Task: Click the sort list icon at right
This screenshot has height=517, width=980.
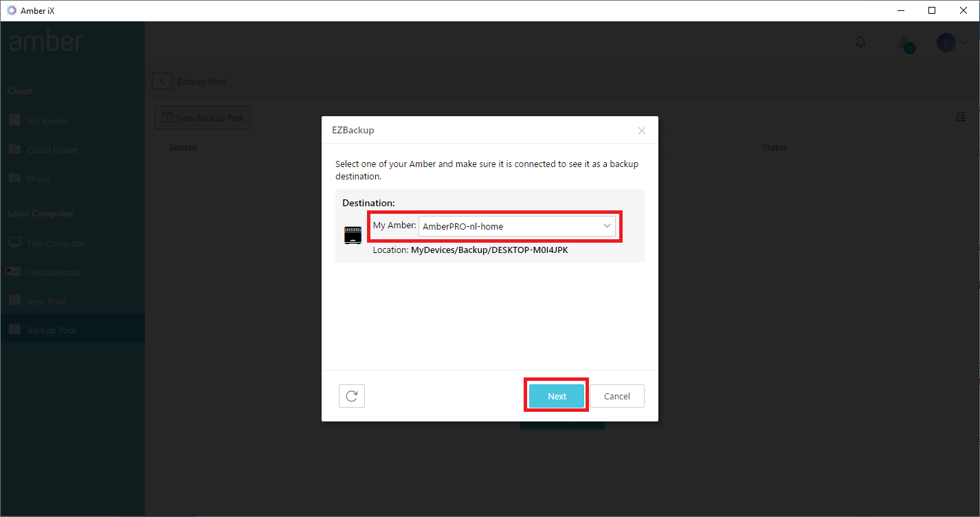Action: tap(960, 118)
